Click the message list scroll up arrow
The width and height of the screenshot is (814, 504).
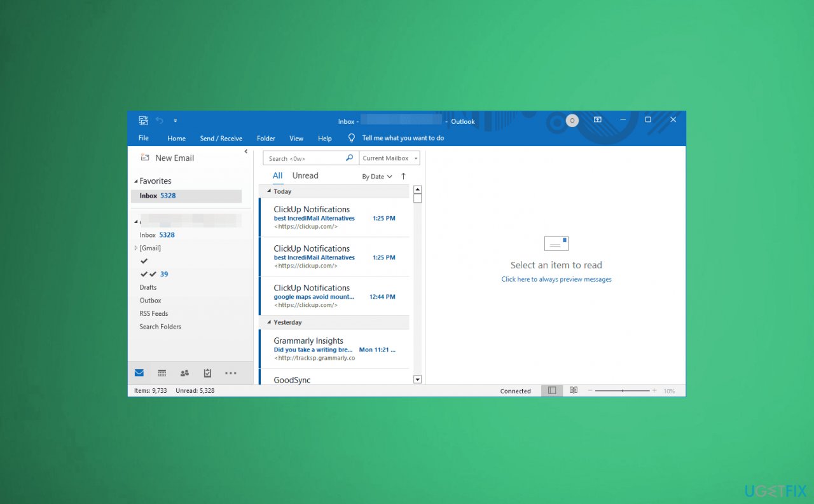click(418, 189)
